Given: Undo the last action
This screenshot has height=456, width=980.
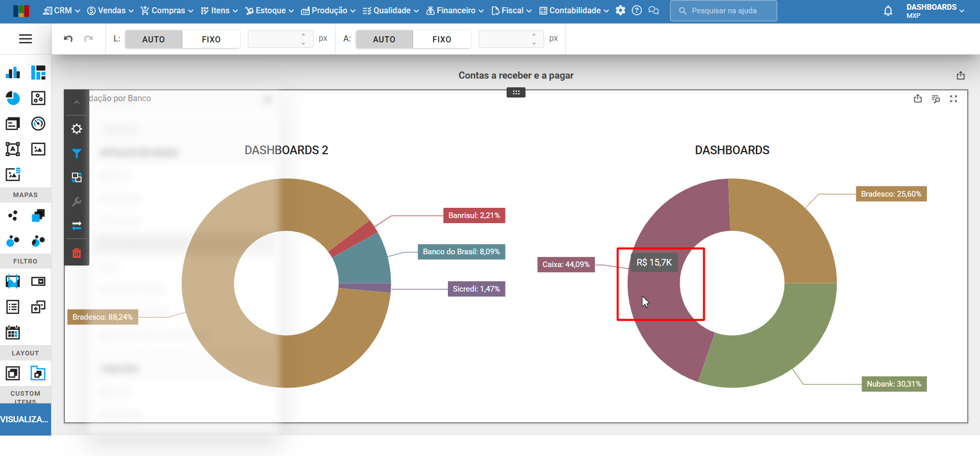Looking at the screenshot, I should click(68, 39).
